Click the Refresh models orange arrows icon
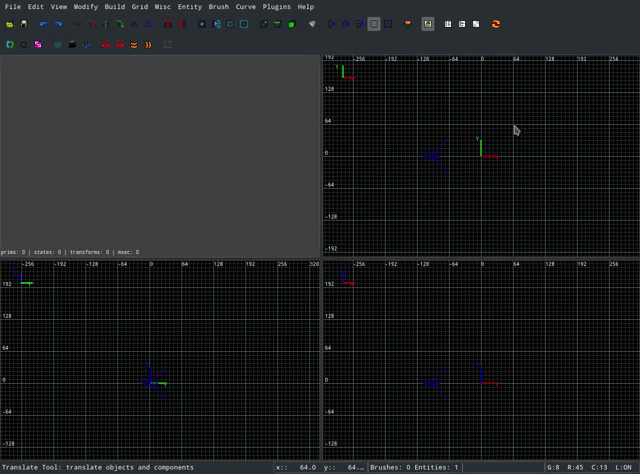 [496, 24]
